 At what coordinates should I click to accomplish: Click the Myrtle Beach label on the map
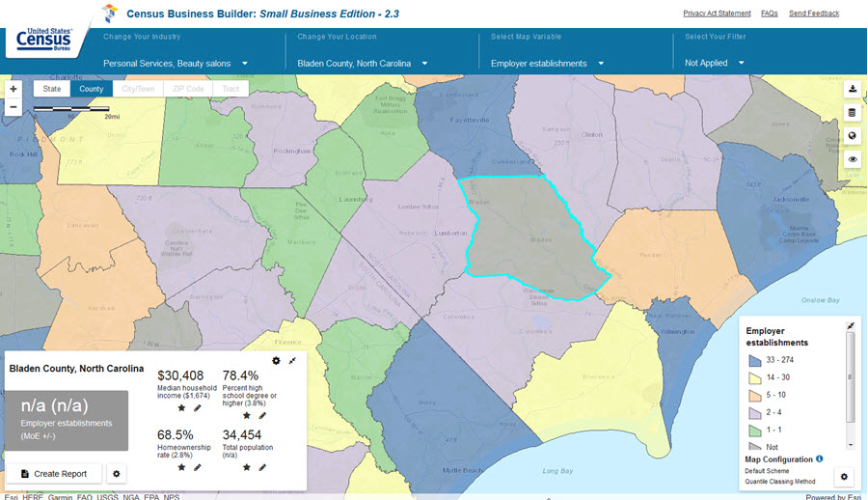click(x=462, y=470)
